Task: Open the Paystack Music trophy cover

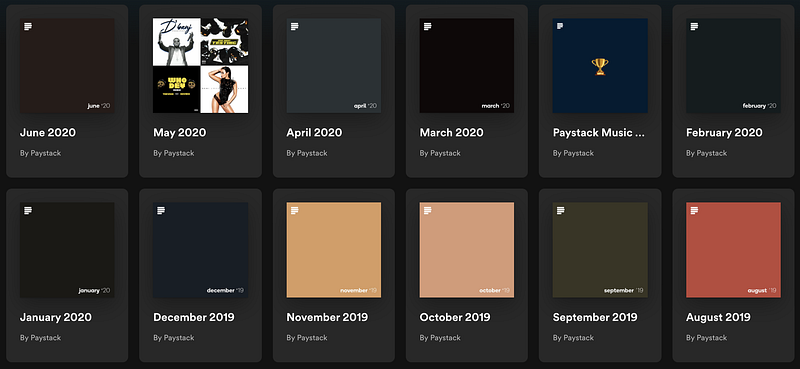Action: (600, 66)
